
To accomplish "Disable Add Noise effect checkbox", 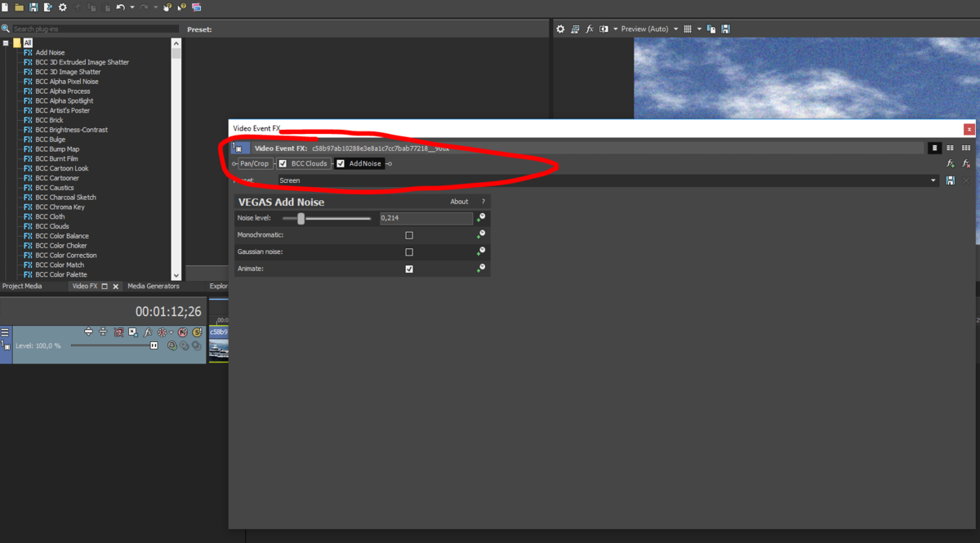I will (341, 163).
